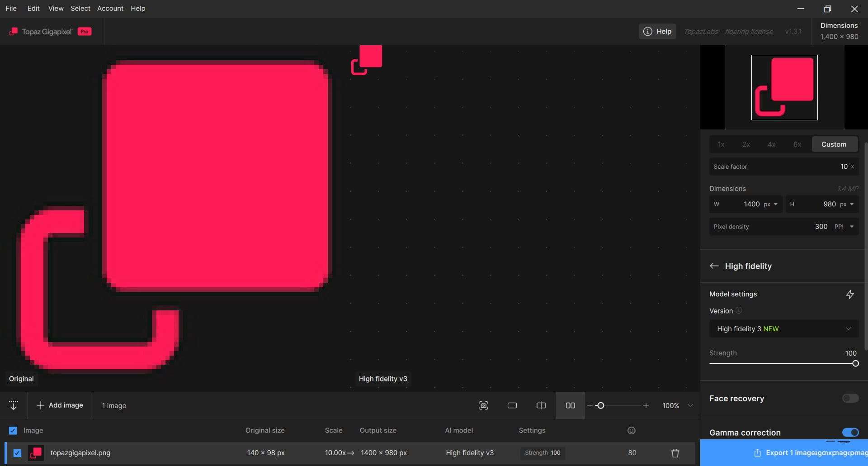Toggle Face recovery switch
The width and height of the screenshot is (868, 466).
tap(850, 398)
